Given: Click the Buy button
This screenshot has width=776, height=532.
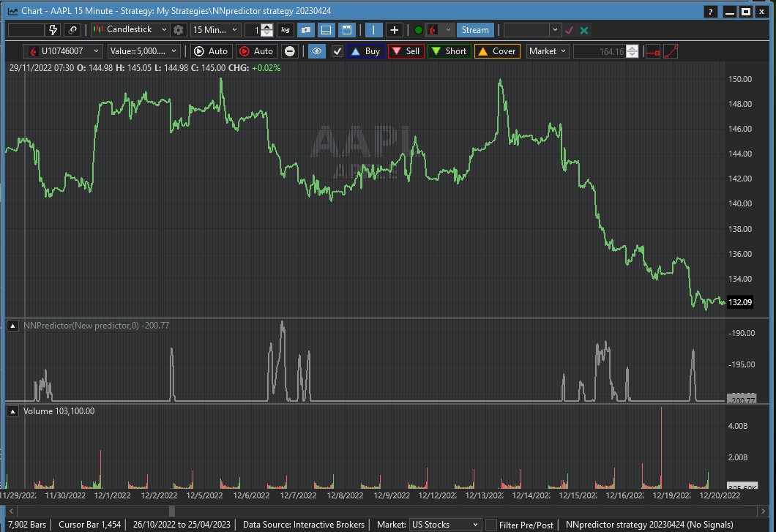Looking at the screenshot, I should click(x=365, y=51).
